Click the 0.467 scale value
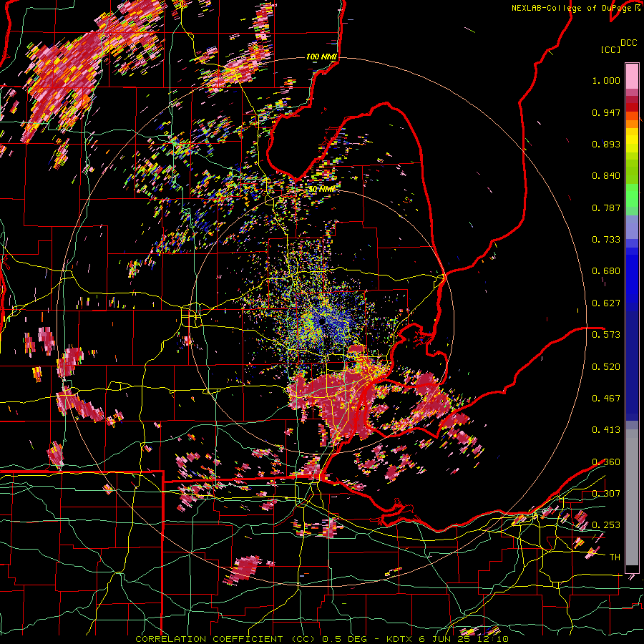Screen dimensions: 644x644 click(606, 398)
